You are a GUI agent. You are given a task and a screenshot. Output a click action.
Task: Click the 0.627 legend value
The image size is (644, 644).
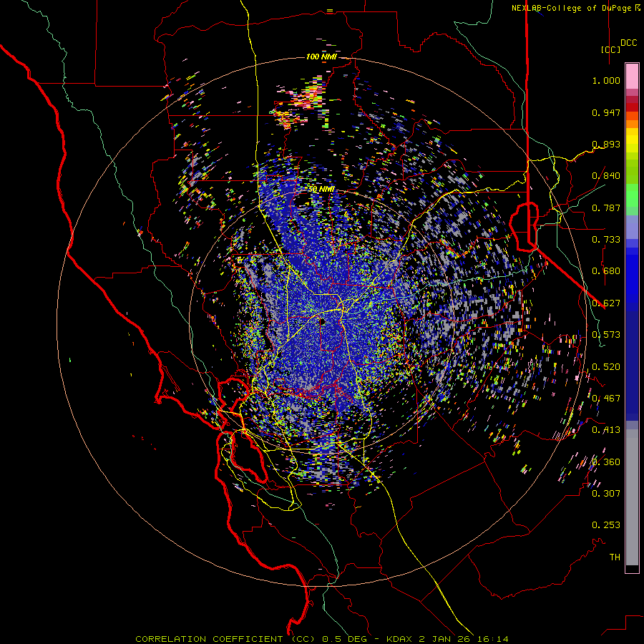tap(606, 303)
